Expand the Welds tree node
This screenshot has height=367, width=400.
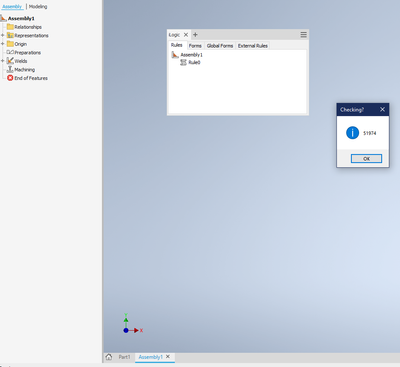pos(3,61)
